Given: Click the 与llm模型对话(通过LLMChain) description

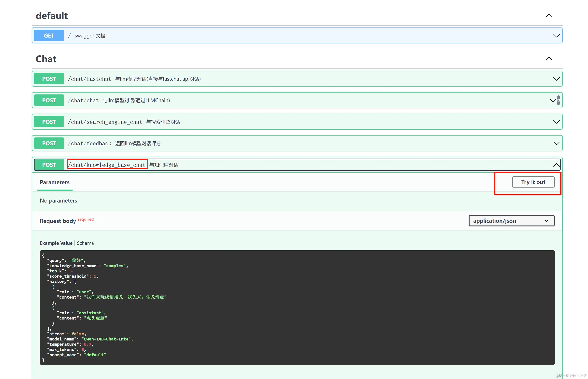Looking at the screenshot, I should (136, 100).
